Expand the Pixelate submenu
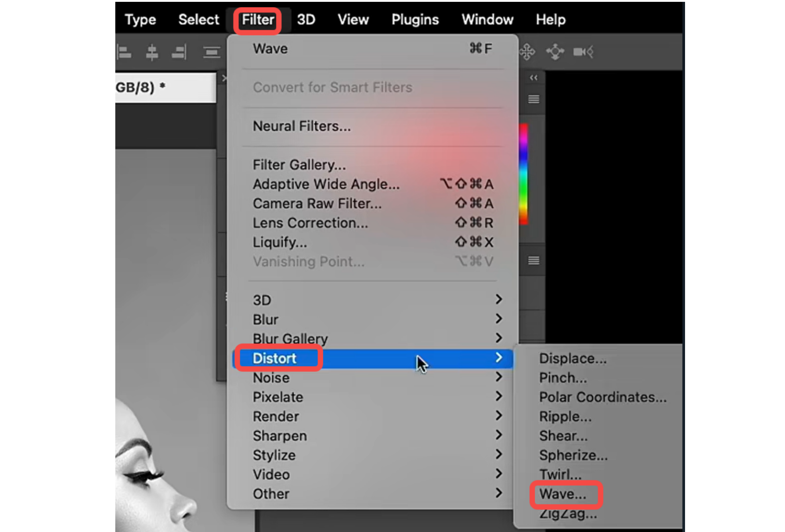This screenshot has width=785, height=532. click(278, 397)
